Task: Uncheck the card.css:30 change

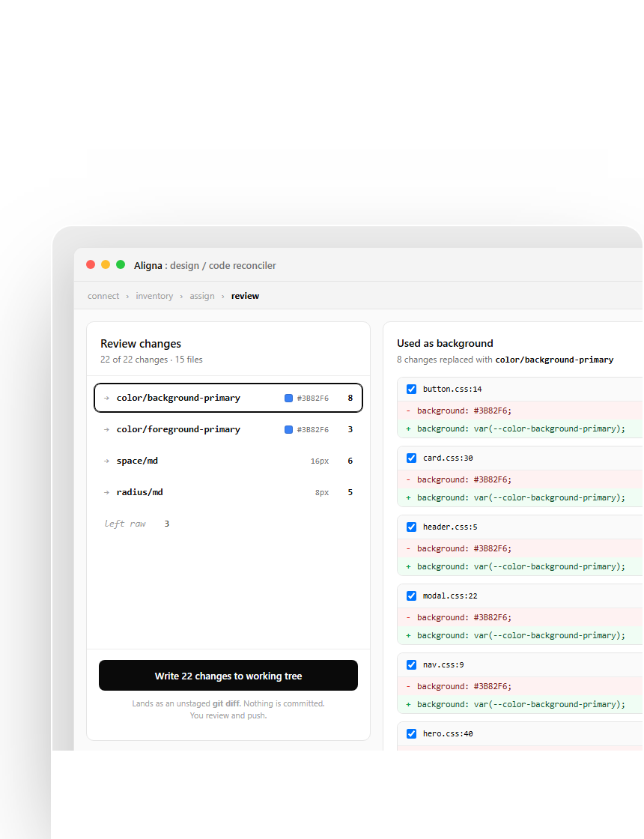Action: [x=411, y=458]
